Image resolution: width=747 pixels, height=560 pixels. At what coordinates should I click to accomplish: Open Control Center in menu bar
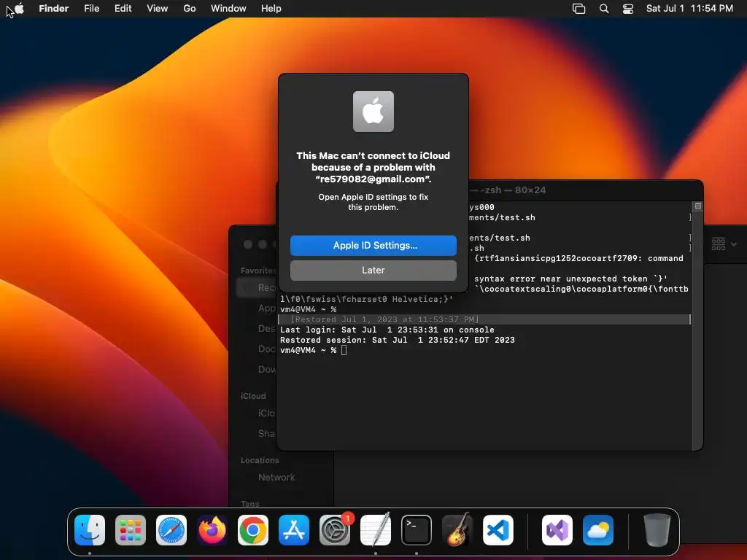(x=628, y=9)
